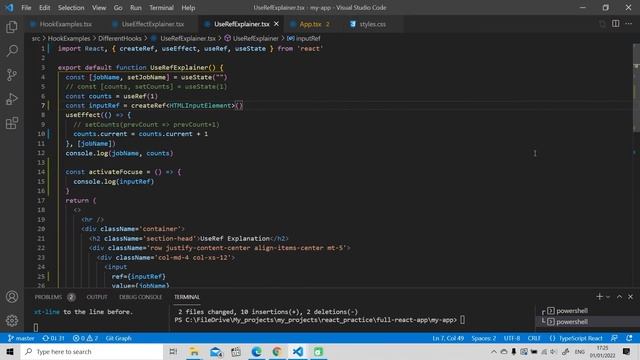Open Task View on taskbar
This screenshot has height=360, width=640.
(173, 351)
